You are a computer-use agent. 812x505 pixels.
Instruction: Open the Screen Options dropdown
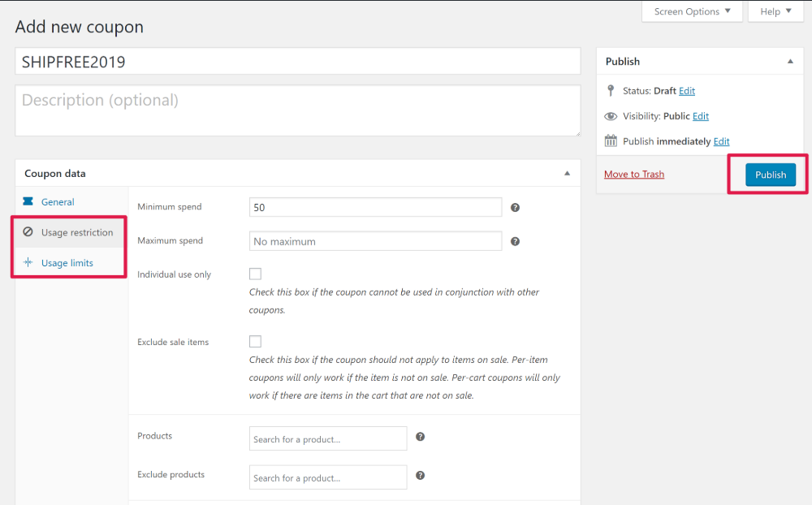click(x=692, y=11)
